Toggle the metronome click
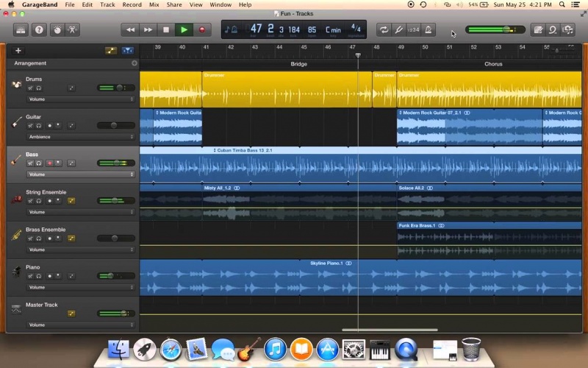 429,30
